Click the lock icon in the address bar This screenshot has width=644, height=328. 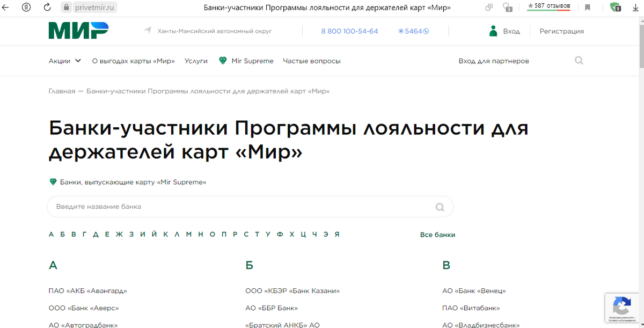(66, 8)
